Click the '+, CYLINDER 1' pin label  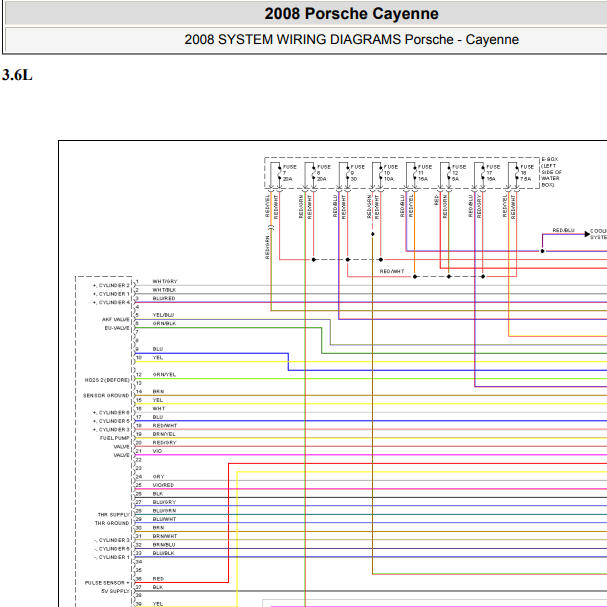[x=111, y=294]
